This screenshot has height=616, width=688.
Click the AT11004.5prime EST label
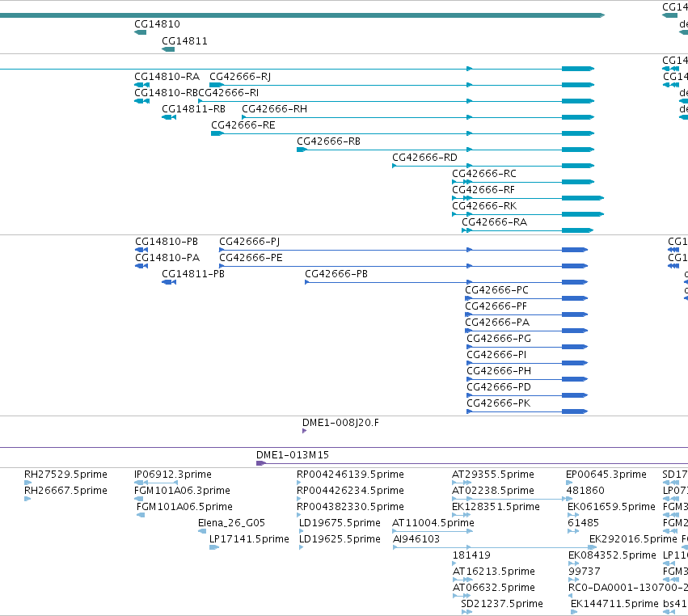pos(433,523)
